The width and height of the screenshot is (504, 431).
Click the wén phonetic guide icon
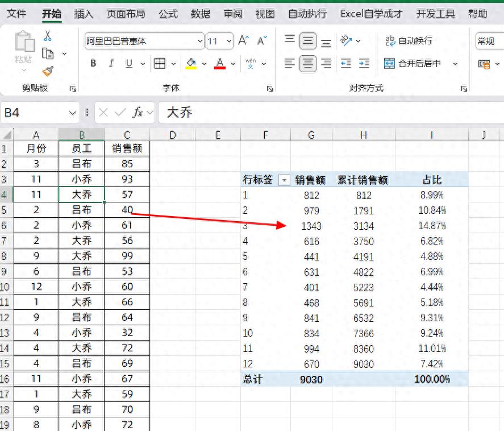tap(251, 63)
